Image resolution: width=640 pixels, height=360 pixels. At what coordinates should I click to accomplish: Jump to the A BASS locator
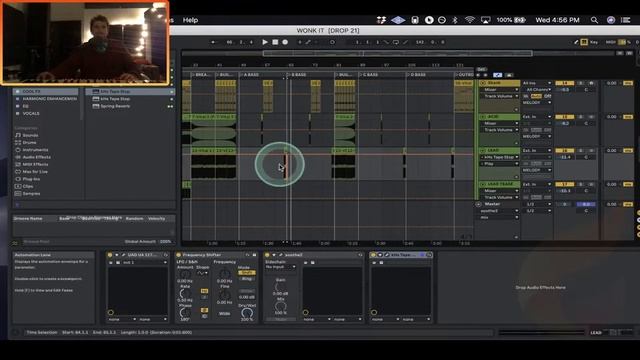point(250,75)
